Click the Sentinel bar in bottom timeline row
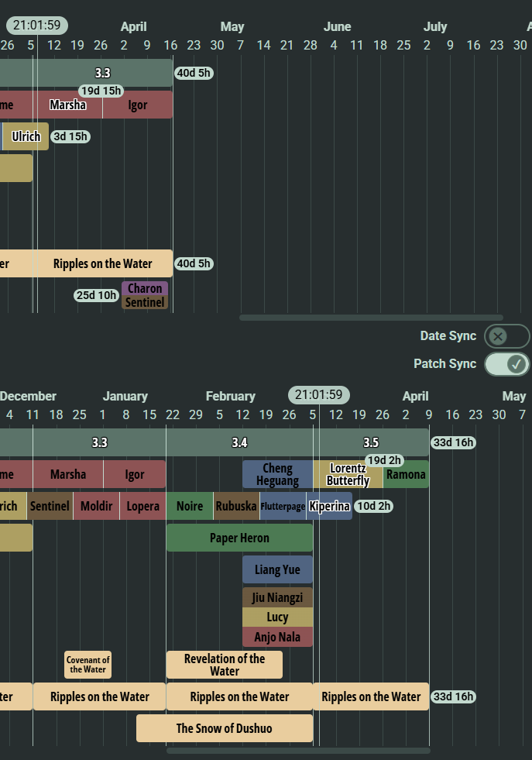This screenshot has width=532, height=760. click(x=50, y=506)
